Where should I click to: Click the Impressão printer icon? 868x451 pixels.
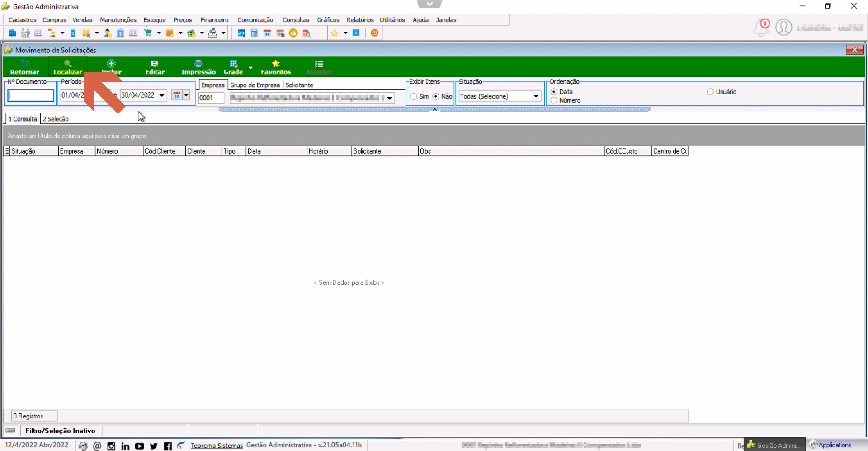[198, 63]
